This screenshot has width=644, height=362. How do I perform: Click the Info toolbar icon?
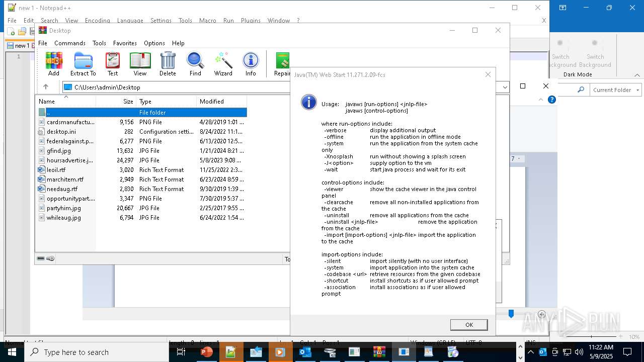point(251,64)
